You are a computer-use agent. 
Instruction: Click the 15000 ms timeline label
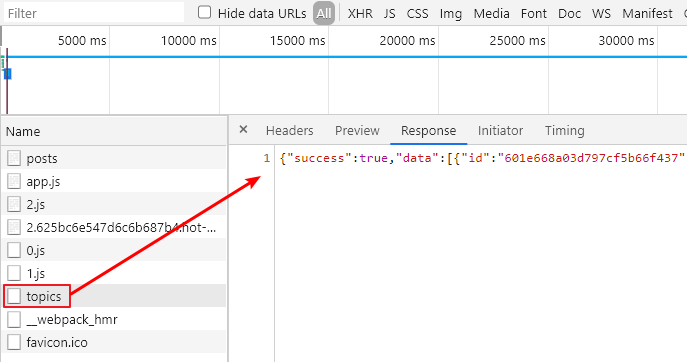(x=297, y=41)
